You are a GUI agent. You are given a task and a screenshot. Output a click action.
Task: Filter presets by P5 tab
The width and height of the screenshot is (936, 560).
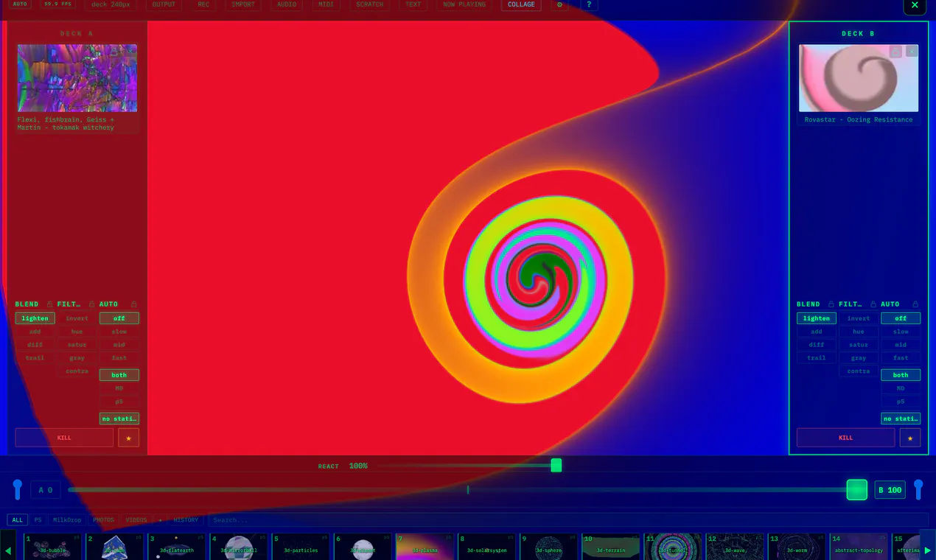38,520
